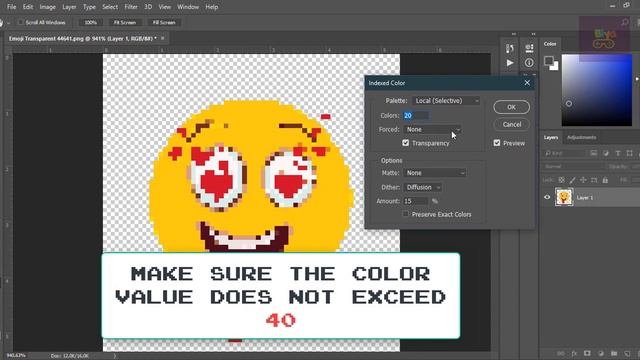Toggle the Preview checkbox
This screenshot has height=360, width=640.
click(x=497, y=143)
